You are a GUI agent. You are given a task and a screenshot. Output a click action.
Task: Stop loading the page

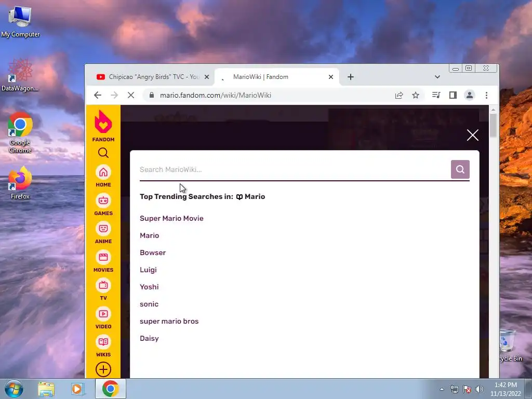(131, 96)
